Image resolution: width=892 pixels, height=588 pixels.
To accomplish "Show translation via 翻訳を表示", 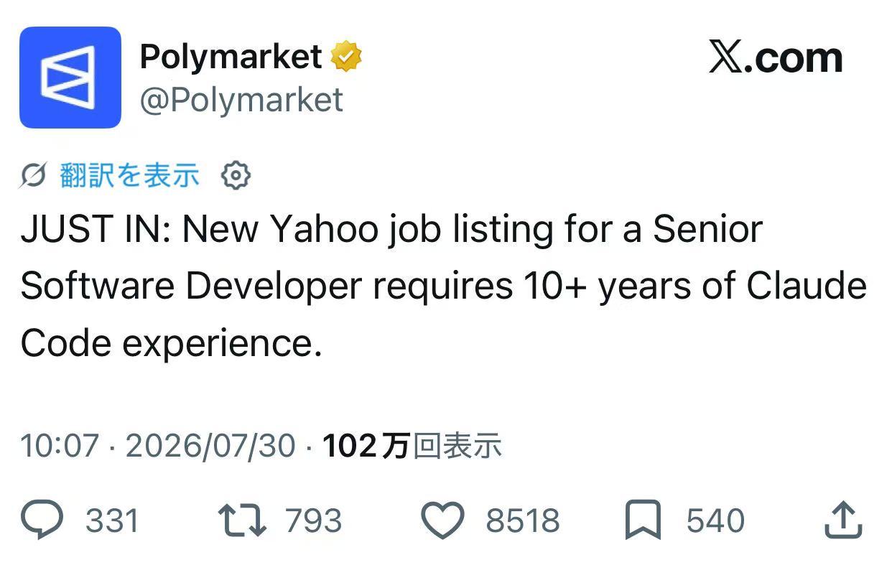I will [x=129, y=175].
